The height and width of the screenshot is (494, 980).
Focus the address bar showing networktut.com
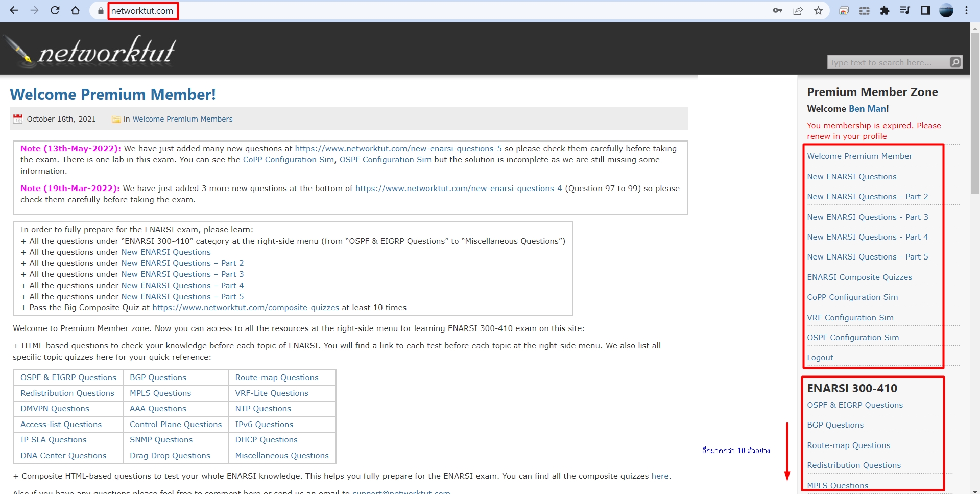coord(142,11)
